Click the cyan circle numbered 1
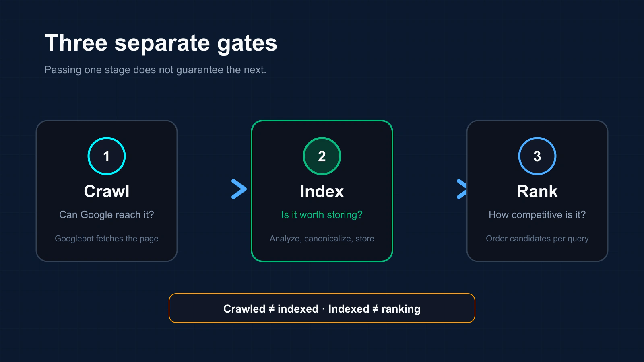This screenshot has width=644, height=362. (x=107, y=156)
